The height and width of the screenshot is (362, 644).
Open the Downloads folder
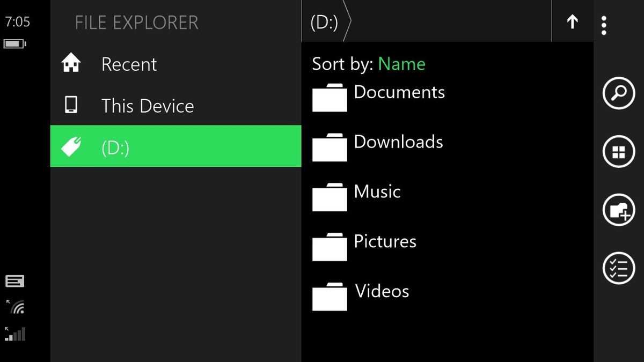pos(398,142)
